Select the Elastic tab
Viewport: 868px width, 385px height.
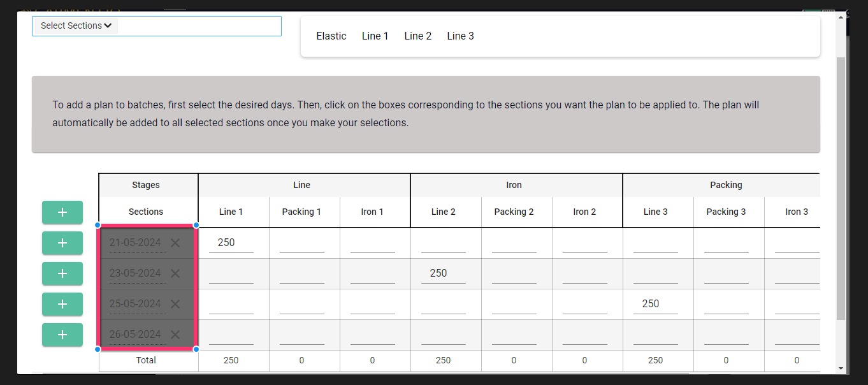click(331, 36)
